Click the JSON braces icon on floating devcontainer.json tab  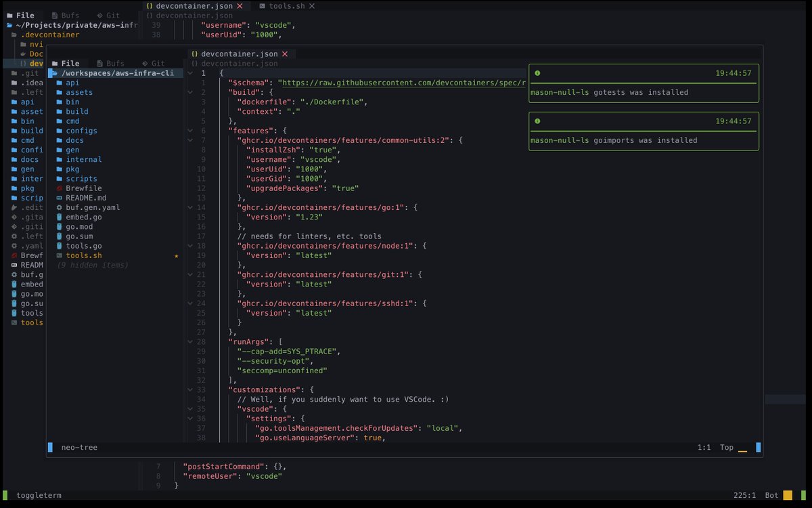point(195,54)
